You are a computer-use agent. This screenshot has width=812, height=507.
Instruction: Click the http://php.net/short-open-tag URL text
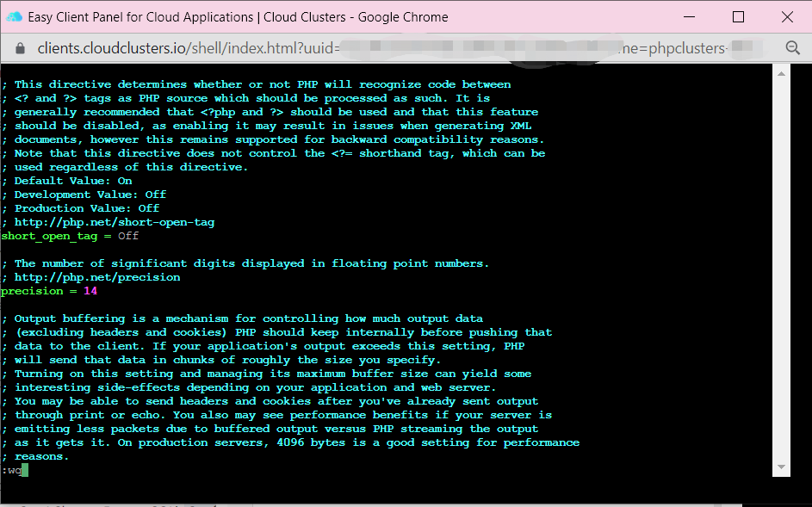pyautogui.click(x=115, y=222)
